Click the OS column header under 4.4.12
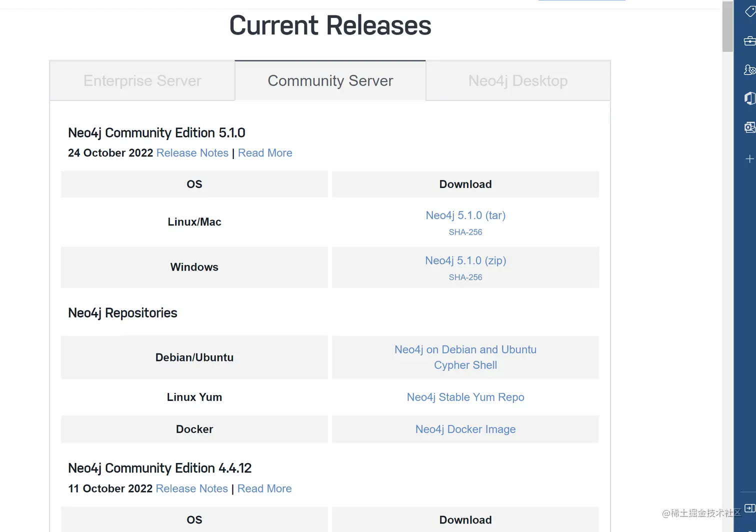Screen dimensions: 756x532 (194, 519)
